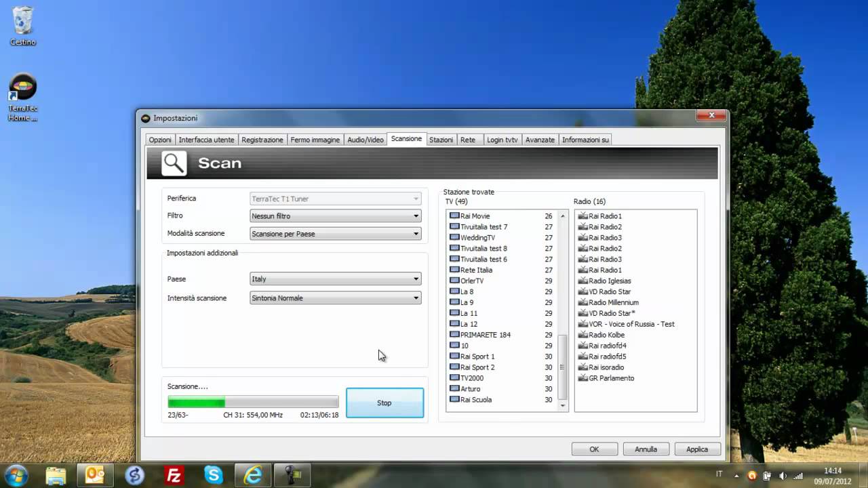Open Skype from the taskbar
The image size is (868, 488).
(x=214, y=475)
